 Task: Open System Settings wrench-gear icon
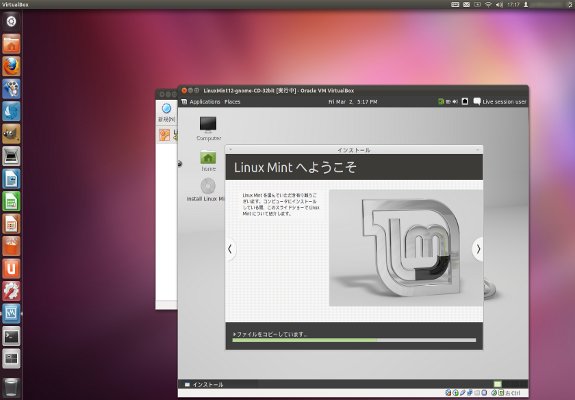(11, 291)
